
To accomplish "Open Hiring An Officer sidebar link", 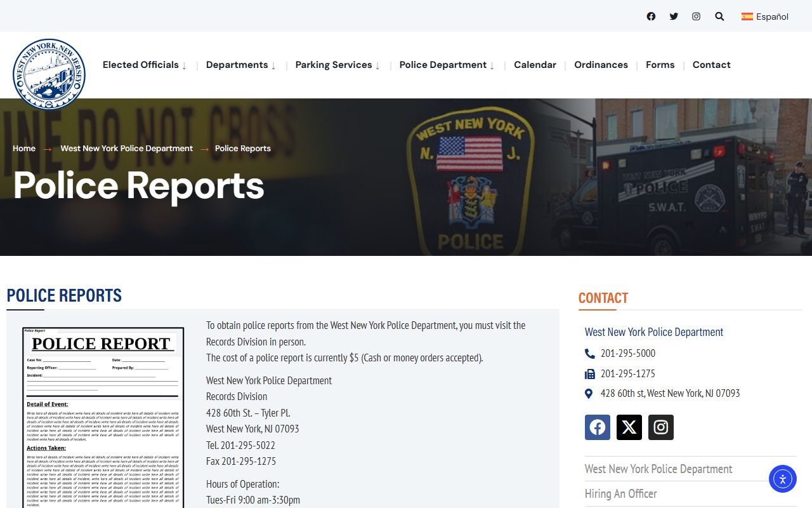I will click(620, 494).
